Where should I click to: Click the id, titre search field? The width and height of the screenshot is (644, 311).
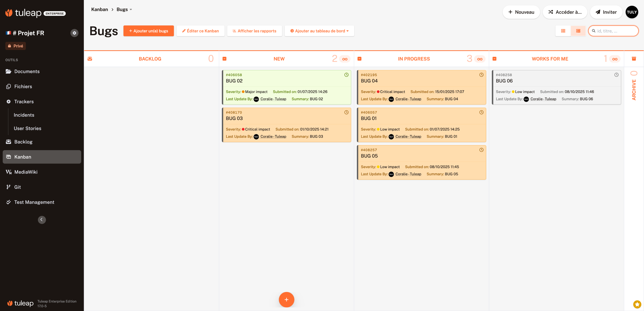[x=613, y=31]
